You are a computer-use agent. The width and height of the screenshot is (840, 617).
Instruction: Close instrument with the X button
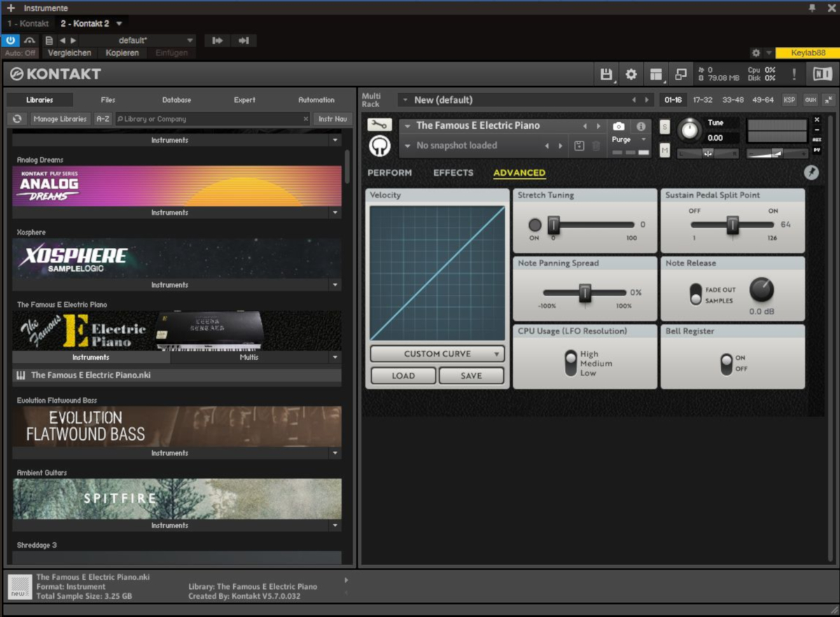(817, 120)
